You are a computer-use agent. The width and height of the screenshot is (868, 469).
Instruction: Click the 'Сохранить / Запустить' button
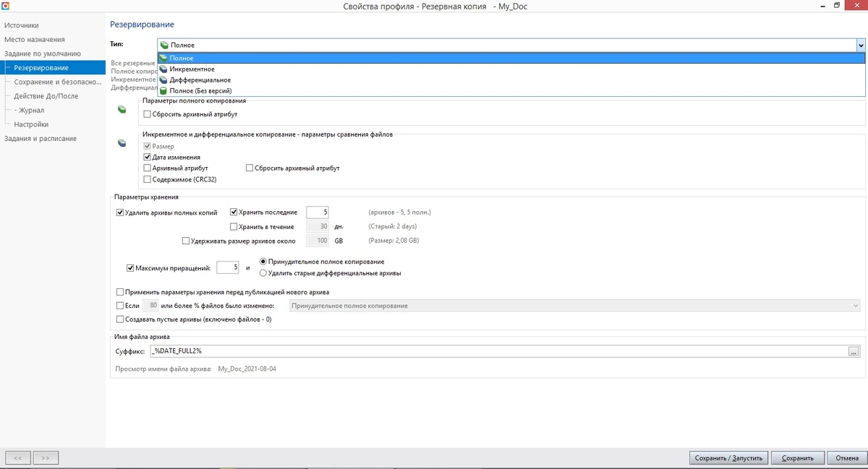728,457
